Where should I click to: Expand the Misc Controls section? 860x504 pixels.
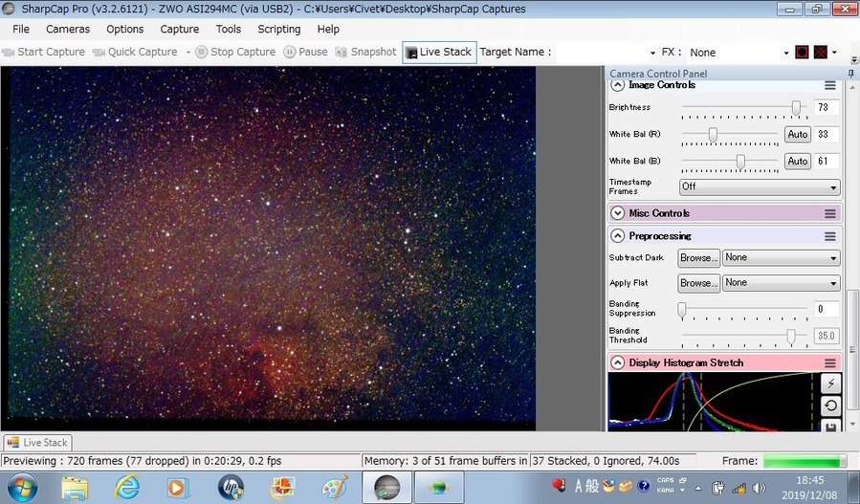[x=618, y=212]
